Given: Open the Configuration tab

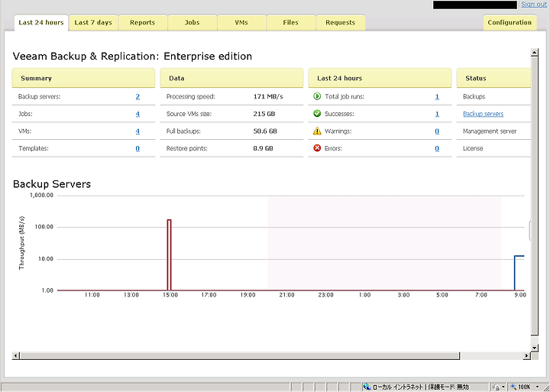Looking at the screenshot, I should tap(510, 22).
